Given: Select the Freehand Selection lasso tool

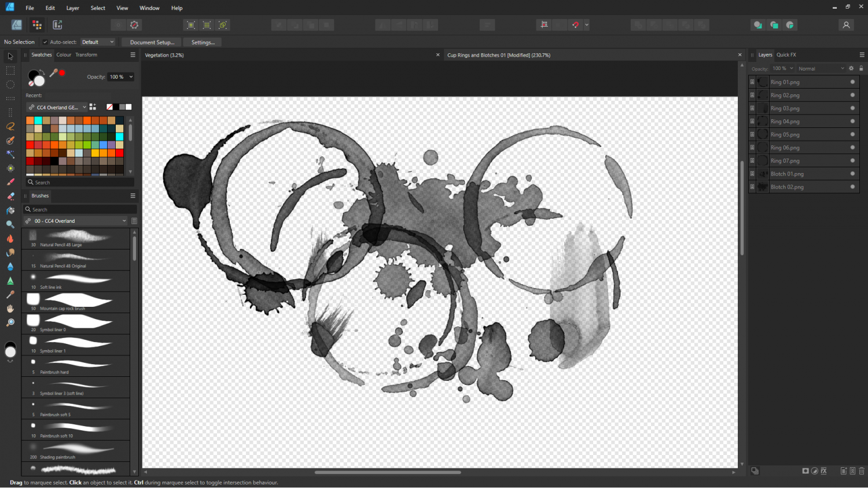Looking at the screenshot, I should point(10,126).
